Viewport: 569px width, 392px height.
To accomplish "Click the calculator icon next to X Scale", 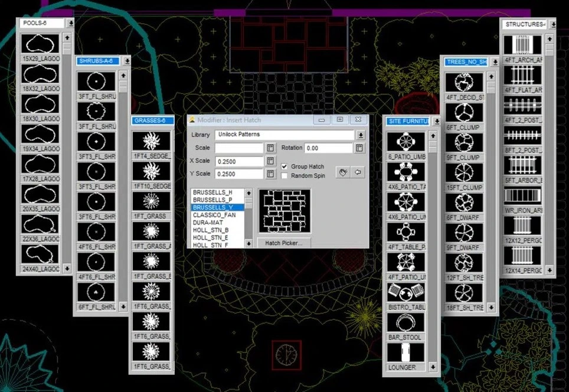I will pyautogui.click(x=270, y=161).
